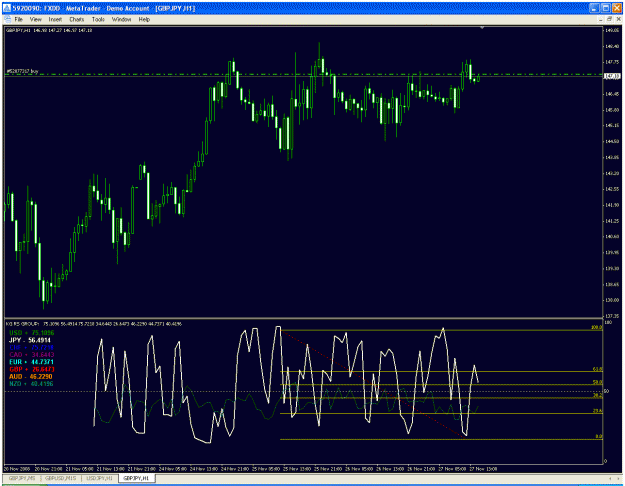The height and width of the screenshot is (486, 625).
Task: Open the Tools menu
Action: tap(98, 19)
